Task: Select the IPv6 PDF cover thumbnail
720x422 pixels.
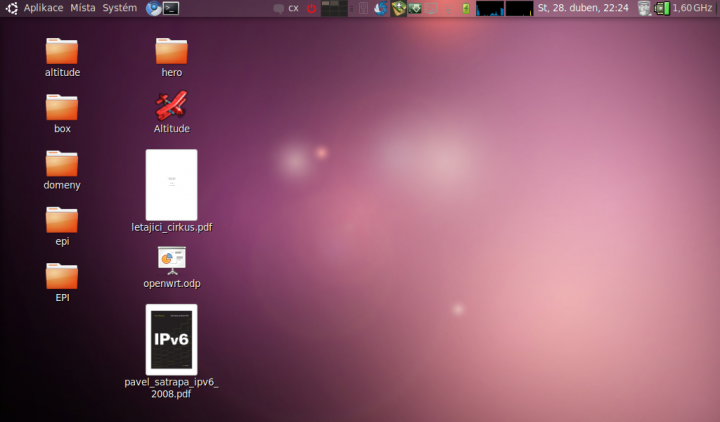Action: 171,340
